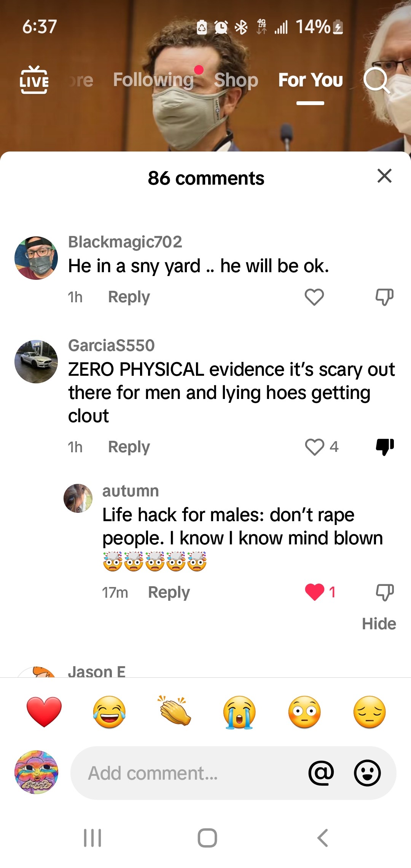Screen dimensions: 411x868
Task: Unlike autumn's reply red heart
Action: pyautogui.click(x=315, y=592)
